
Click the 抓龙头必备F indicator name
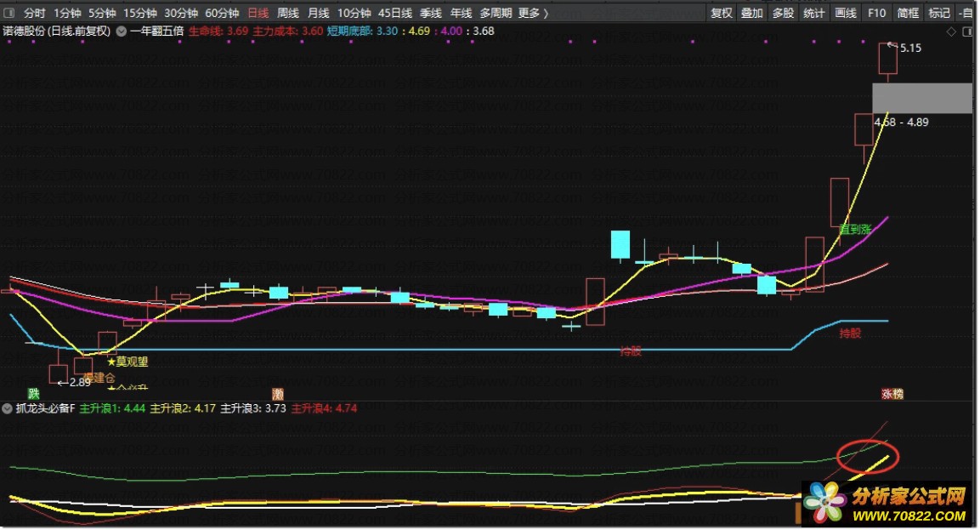click(x=46, y=408)
